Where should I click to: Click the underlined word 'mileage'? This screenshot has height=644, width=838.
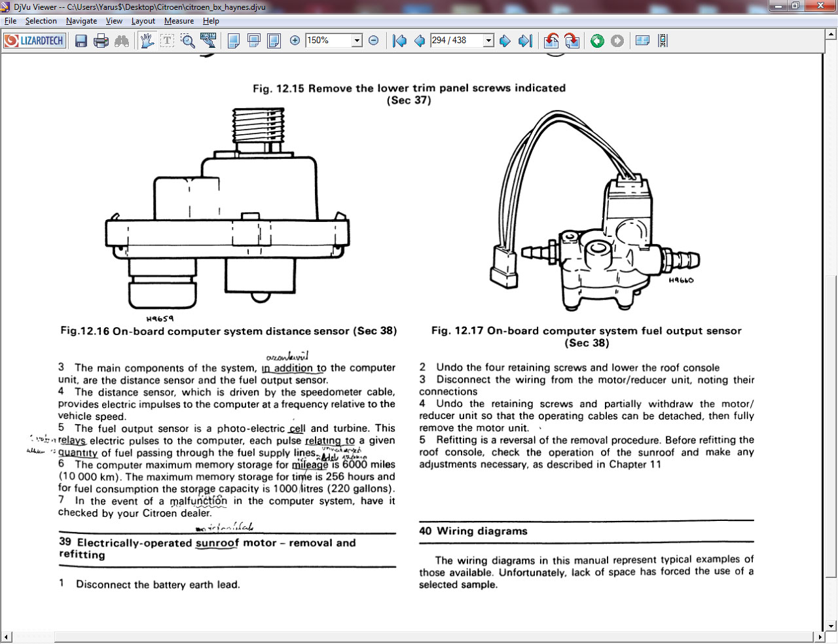[x=310, y=465]
